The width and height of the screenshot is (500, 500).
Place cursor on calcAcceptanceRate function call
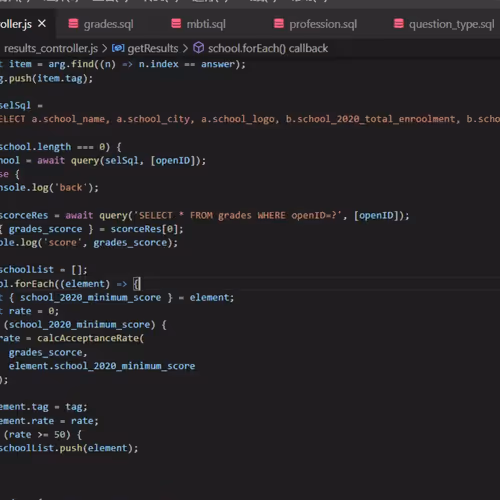pyautogui.click(x=88, y=338)
